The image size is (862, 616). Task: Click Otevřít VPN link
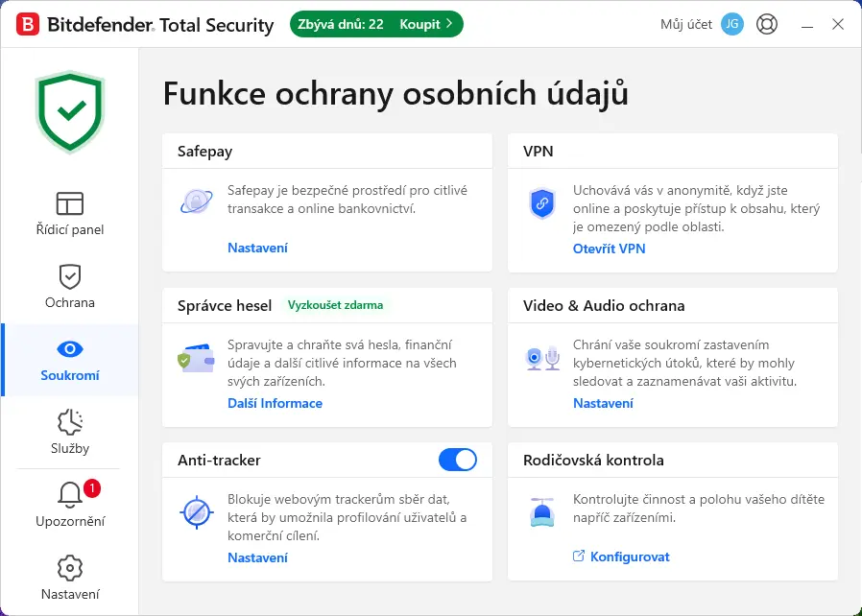click(609, 249)
